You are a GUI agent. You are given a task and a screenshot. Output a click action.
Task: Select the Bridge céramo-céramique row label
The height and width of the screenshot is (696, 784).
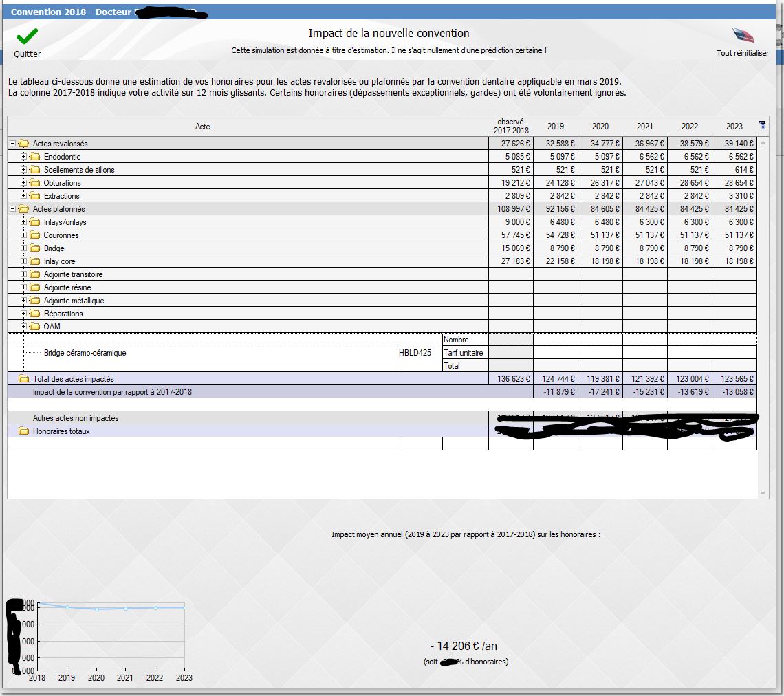click(85, 353)
